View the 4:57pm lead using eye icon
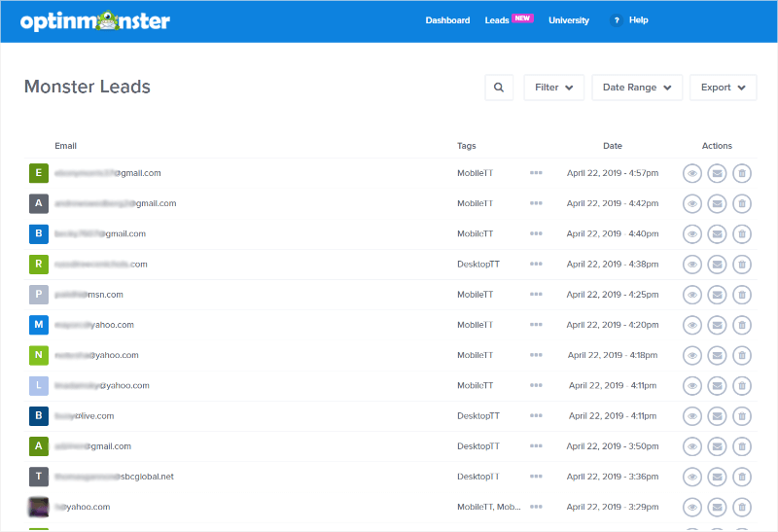 (x=691, y=174)
